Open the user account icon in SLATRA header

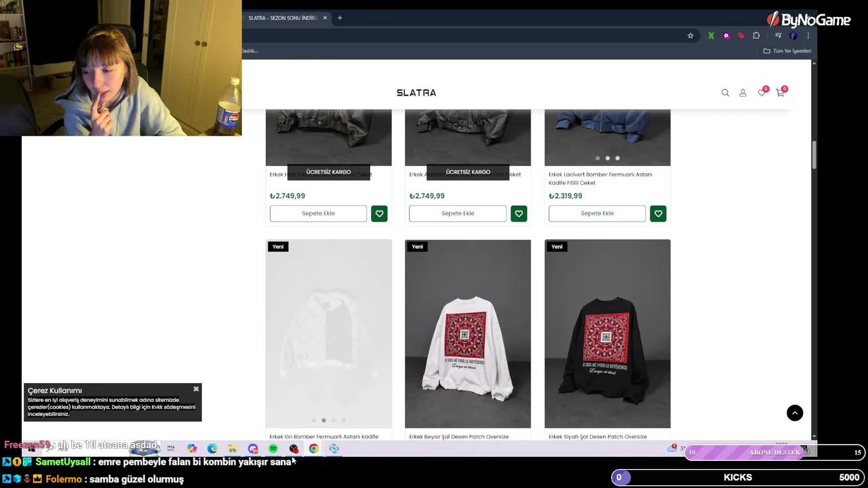pyautogui.click(x=743, y=93)
